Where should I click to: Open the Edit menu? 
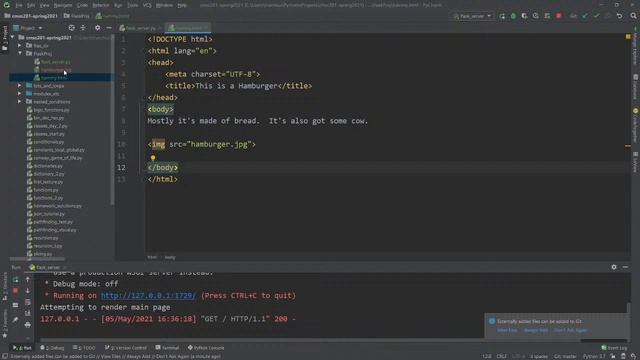31,5
